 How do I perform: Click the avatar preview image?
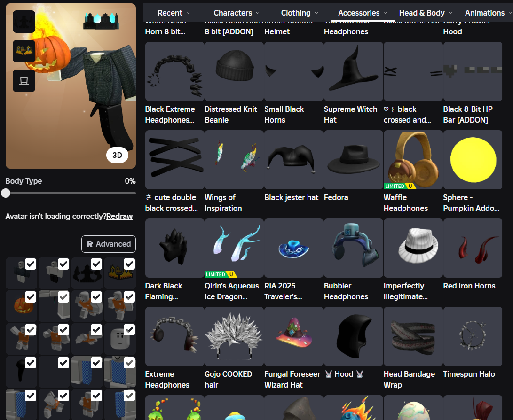[x=71, y=86]
